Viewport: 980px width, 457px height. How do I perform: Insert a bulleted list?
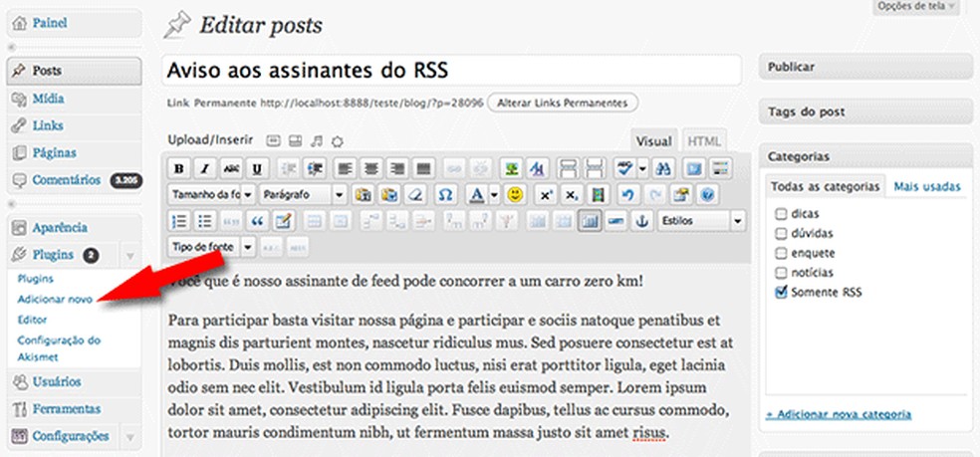205,221
